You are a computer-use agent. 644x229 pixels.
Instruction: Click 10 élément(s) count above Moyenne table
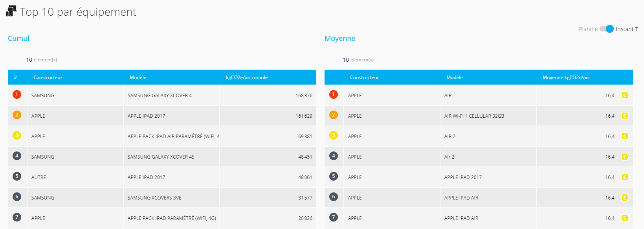[x=358, y=60]
